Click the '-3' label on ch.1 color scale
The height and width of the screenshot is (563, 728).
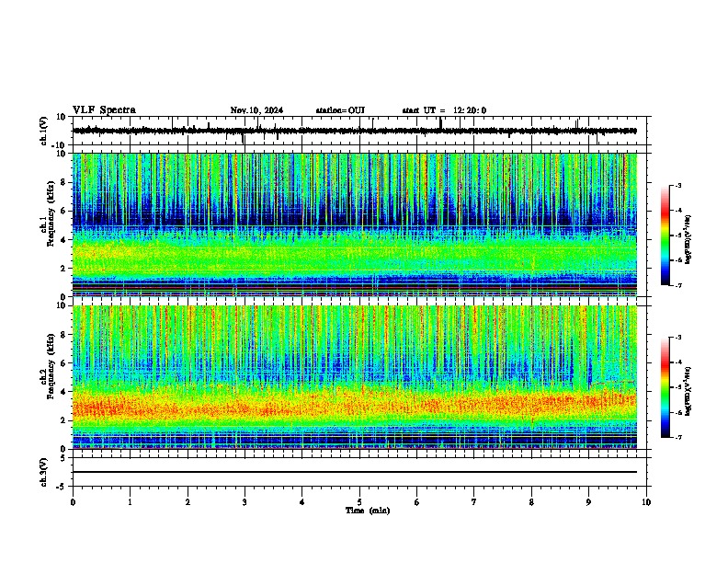click(677, 185)
